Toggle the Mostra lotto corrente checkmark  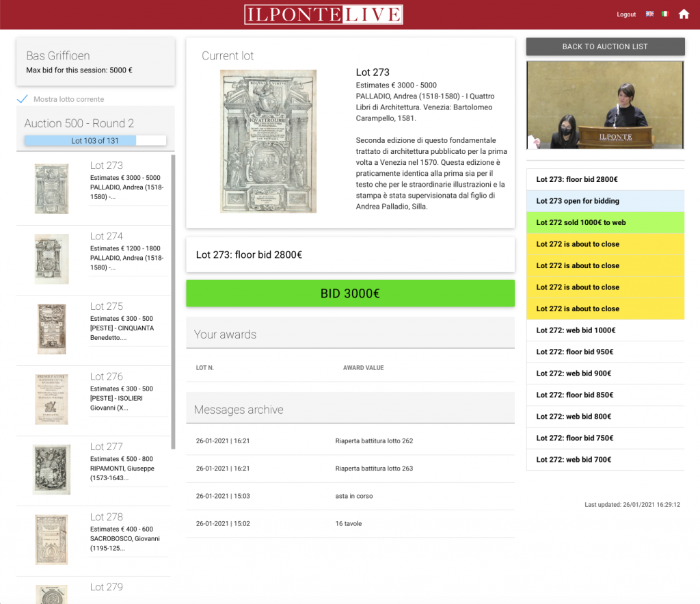tap(23, 99)
